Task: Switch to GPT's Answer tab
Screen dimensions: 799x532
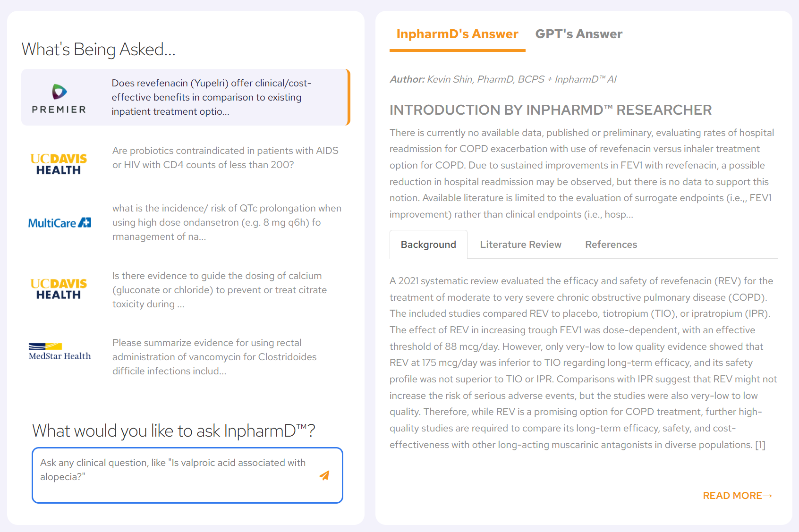Action: point(578,34)
